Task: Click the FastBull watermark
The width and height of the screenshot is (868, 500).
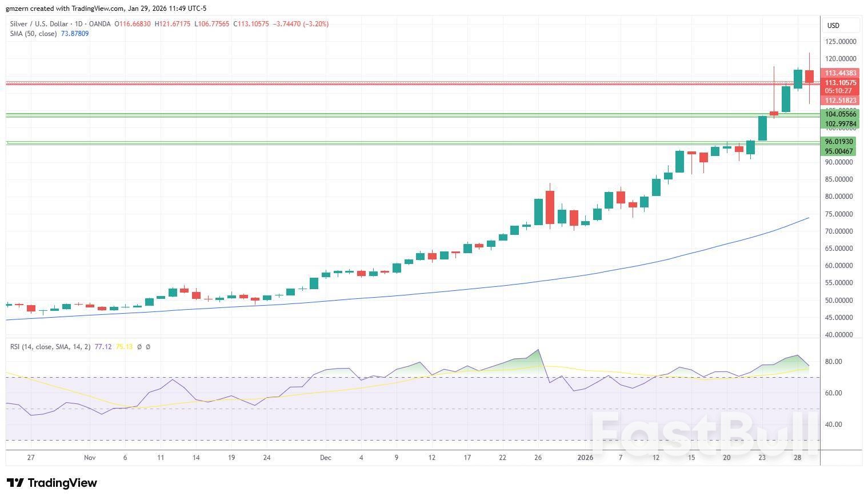Action: point(704,434)
